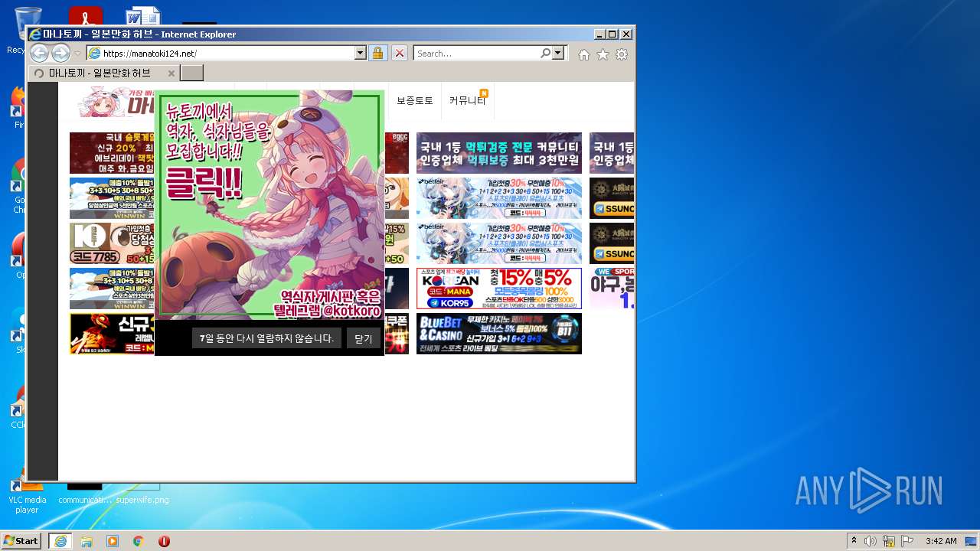Open media player taskbar icon
Screen dimensions: 980x551
(x=113, y=541)
